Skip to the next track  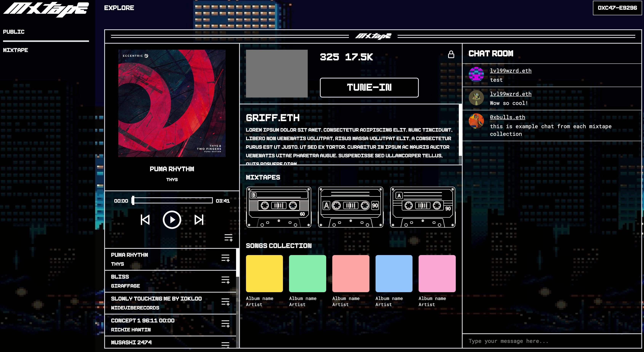point(199,220)
